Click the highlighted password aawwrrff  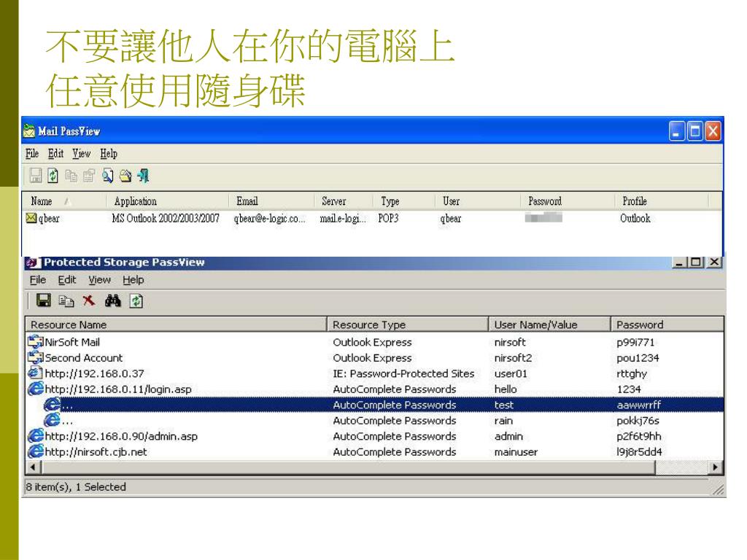[639, 405]
